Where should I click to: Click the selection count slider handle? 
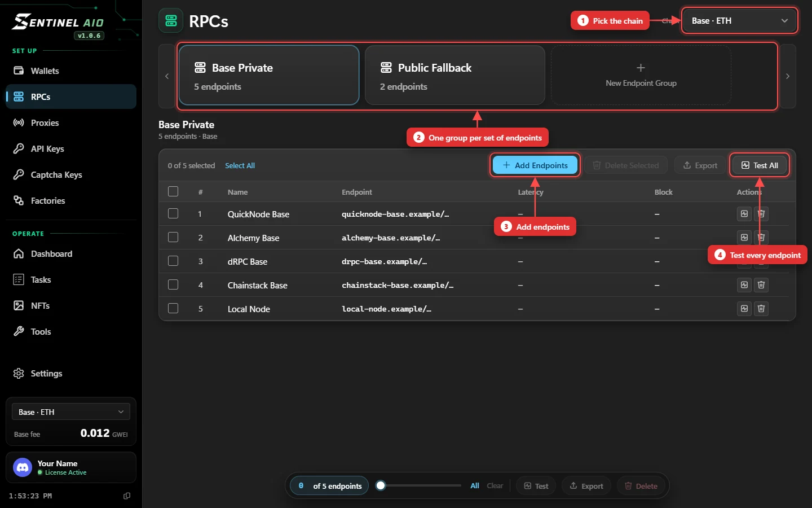[381, 485]
